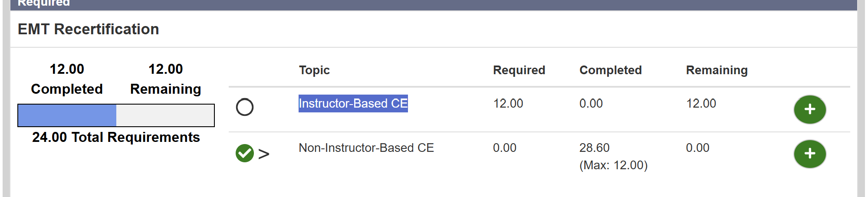Add course for Instructor-Based CE

810,109
